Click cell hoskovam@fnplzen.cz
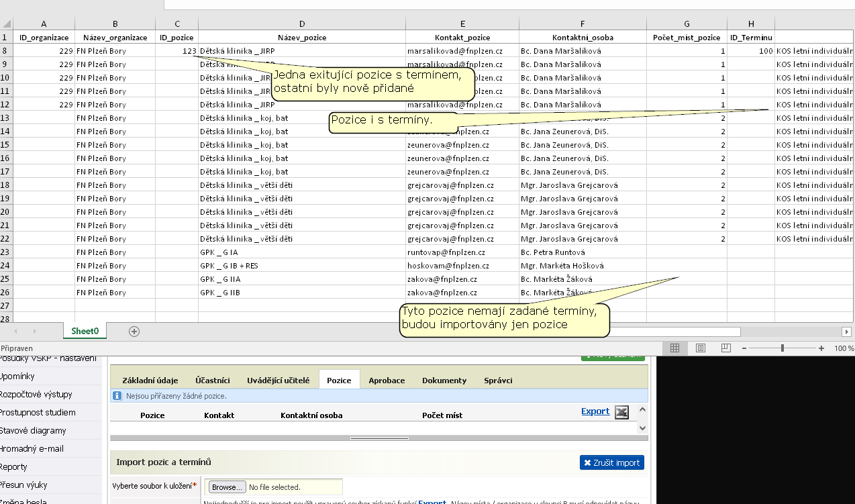 (462, 265)
